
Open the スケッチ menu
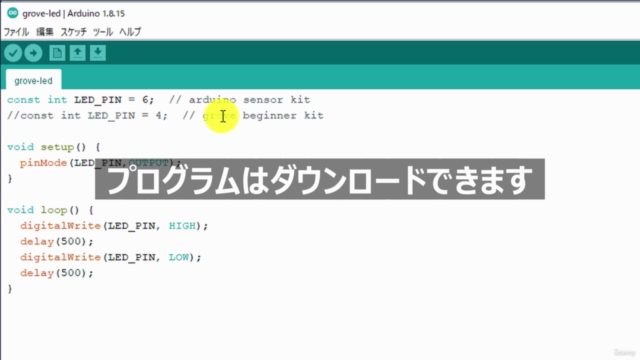pos(74,32)
